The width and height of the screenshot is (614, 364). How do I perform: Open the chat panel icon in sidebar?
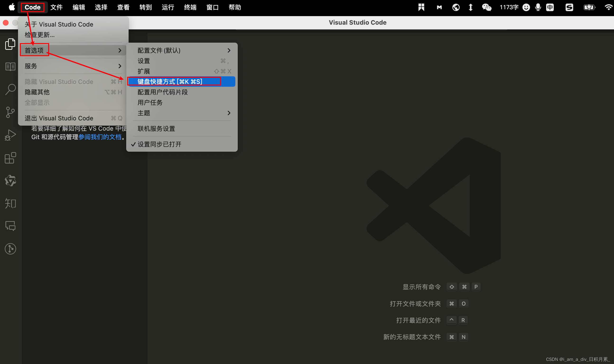click(x=10, y=226)
